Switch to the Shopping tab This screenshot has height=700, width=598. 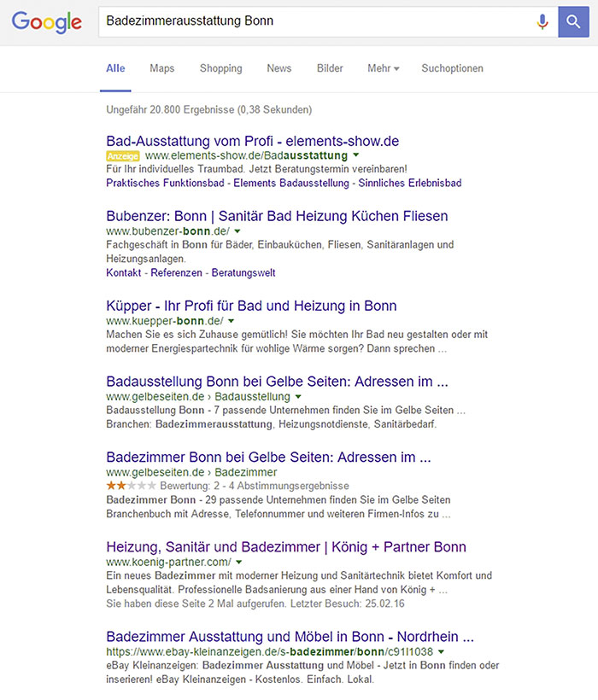point(220,68)
